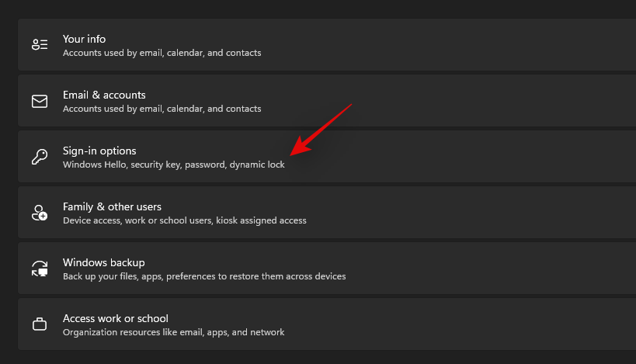
Task: Click the Your info person icon
Action: [x=40, y=44]
